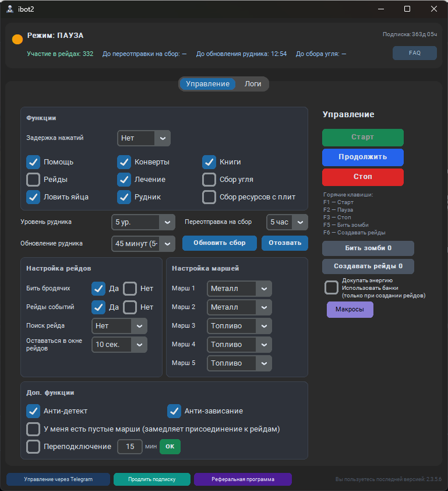The image size is (448, 491).
Task: Click the Создавать рейды 0 button
Action: 368,266
